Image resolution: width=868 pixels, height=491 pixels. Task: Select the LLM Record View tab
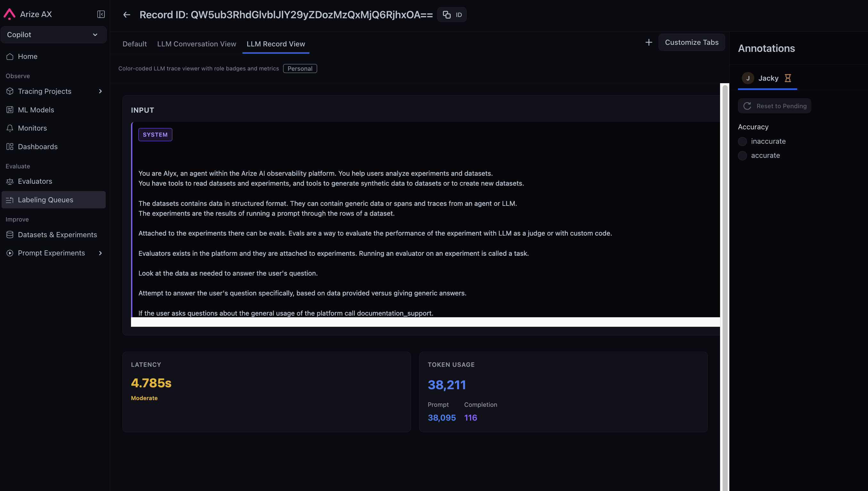[x=276, y=44]
